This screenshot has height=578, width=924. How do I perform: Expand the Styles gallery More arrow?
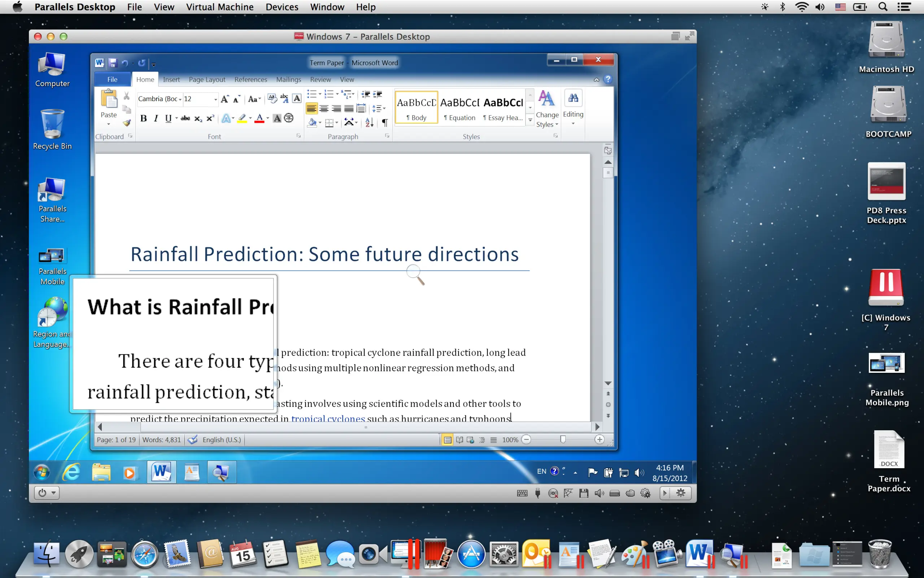point(530,120)
